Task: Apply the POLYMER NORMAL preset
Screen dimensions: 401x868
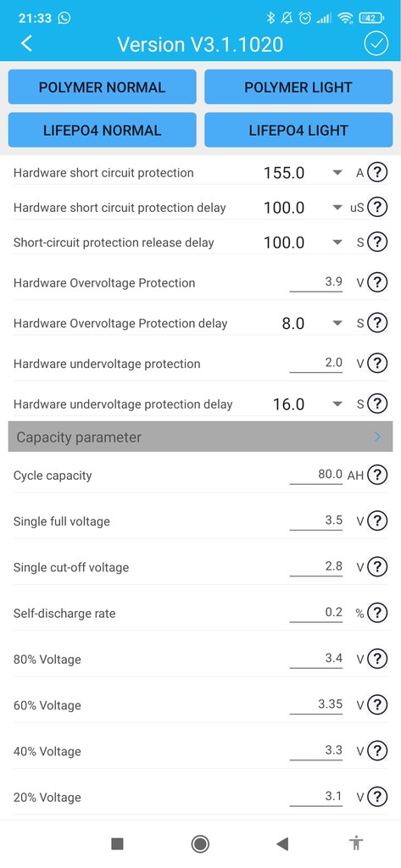Action: (102, 87)
